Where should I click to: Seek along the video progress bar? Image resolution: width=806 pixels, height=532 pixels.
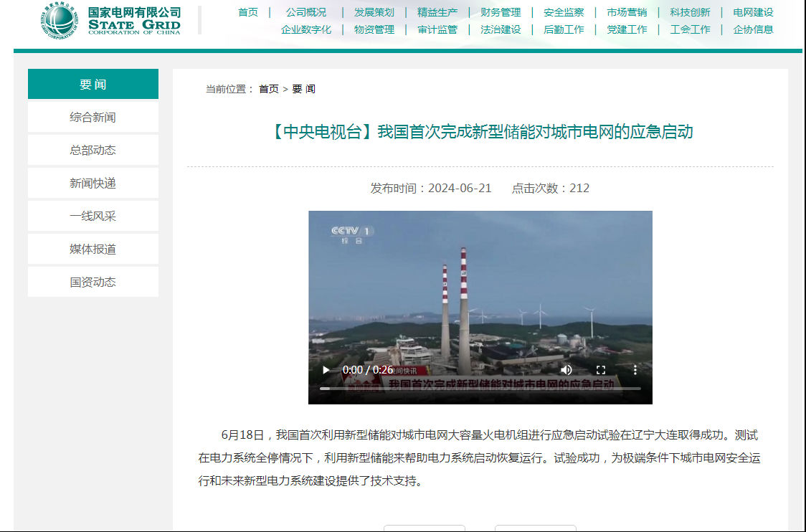480,389
